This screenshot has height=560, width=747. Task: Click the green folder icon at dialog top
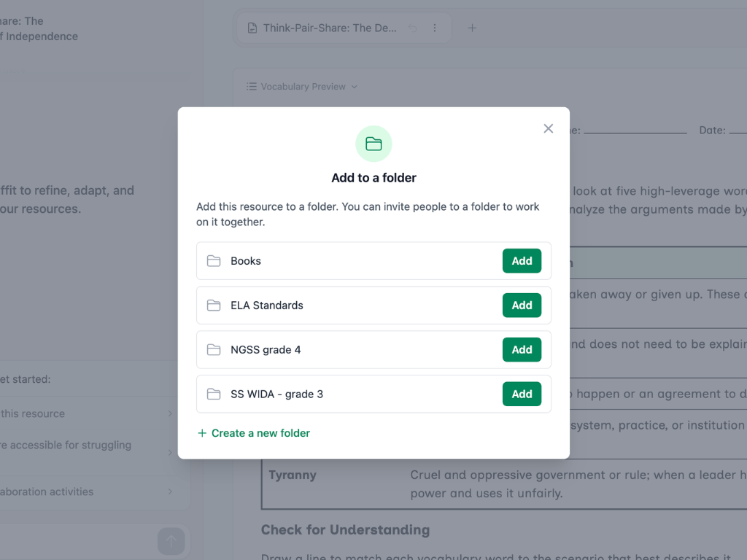(x=373, y=144)
